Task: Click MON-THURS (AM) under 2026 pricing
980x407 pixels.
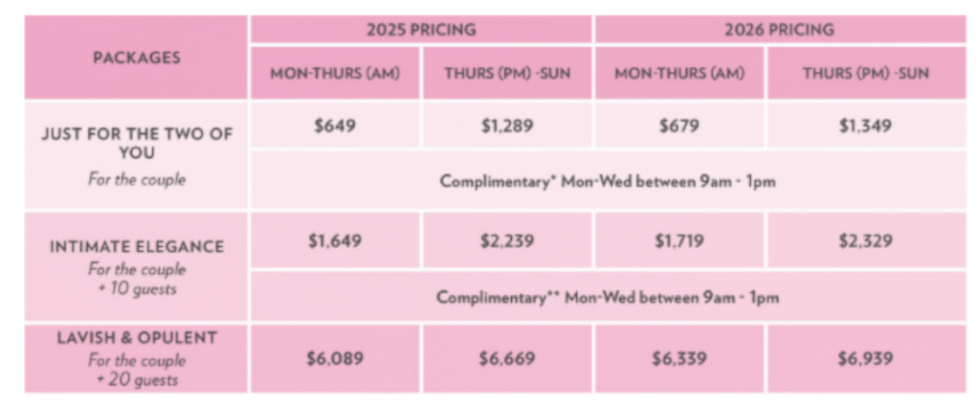Action: point(679,73)
